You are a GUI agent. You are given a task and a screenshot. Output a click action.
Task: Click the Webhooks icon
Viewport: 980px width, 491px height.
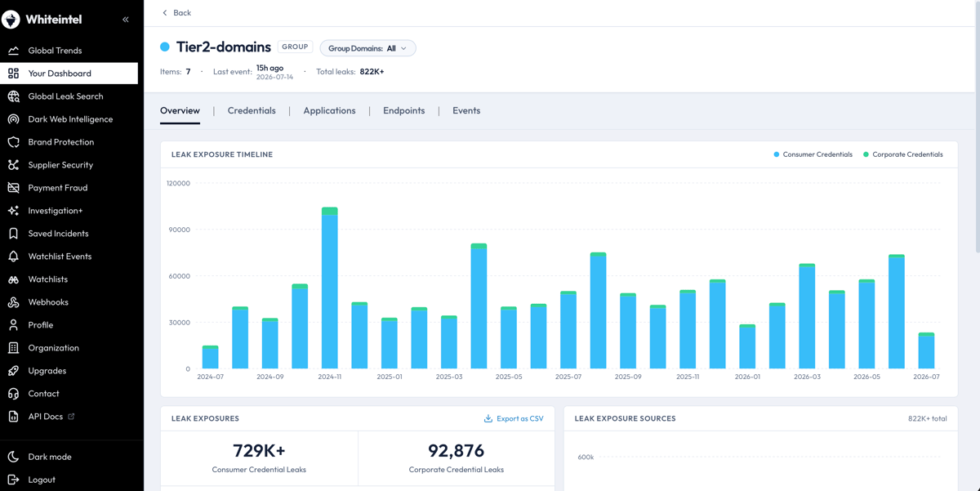click(13, 302)
